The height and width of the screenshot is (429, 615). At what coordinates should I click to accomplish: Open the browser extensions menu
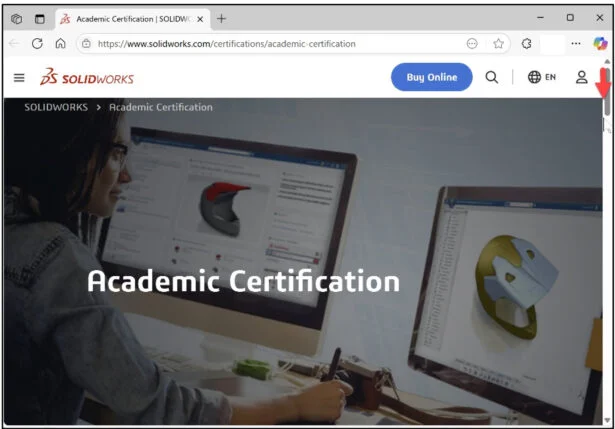527,44
